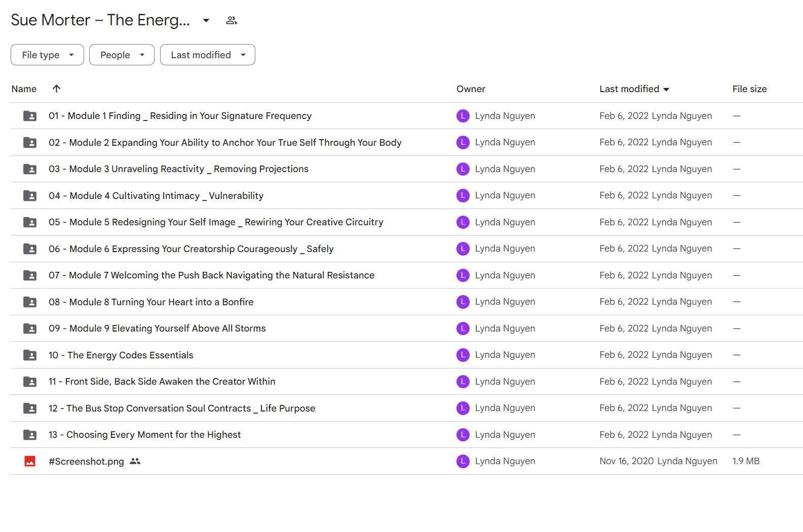This screenshot has height=532, width=803.
Task: Select '01 - Module 1 Finding _ Residing' folder name
Action: [180, 116]
